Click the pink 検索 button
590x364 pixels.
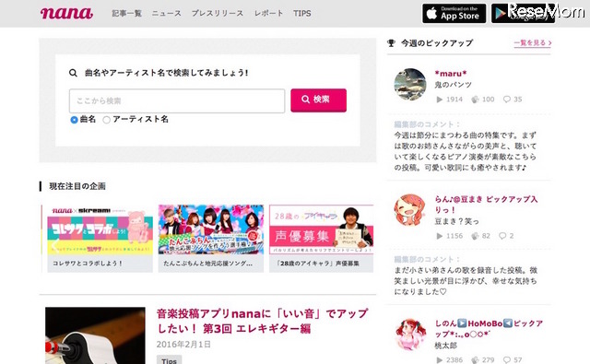tap(318, 100)
